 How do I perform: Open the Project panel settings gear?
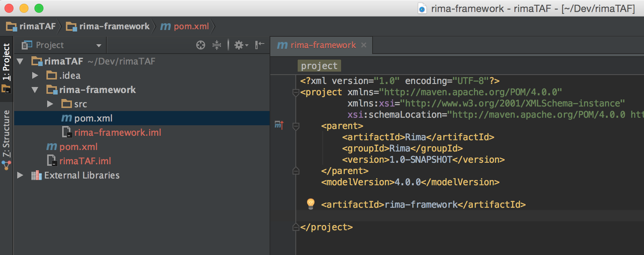pyautogui.click(x=240, y=45)
